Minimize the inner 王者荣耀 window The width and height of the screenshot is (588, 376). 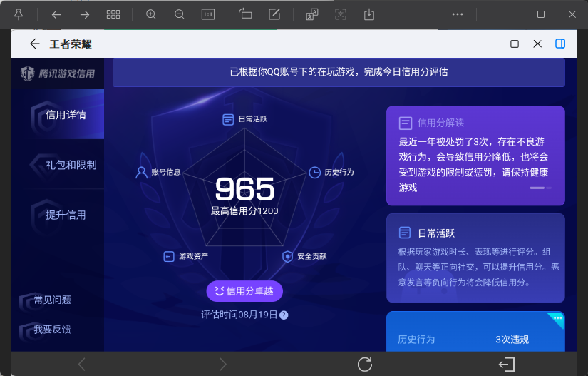[x=492, y=44]
